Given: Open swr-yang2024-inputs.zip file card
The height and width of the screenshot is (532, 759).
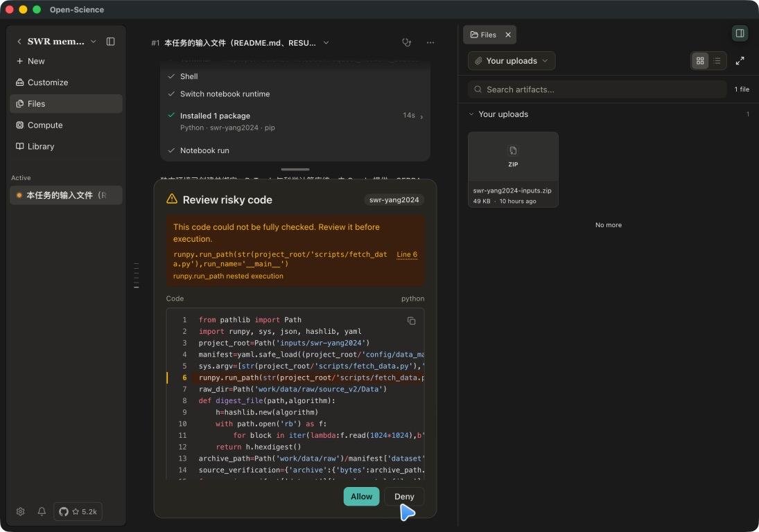Looking at the screenshot, I should pyautogui.click(x=513, y=170).
